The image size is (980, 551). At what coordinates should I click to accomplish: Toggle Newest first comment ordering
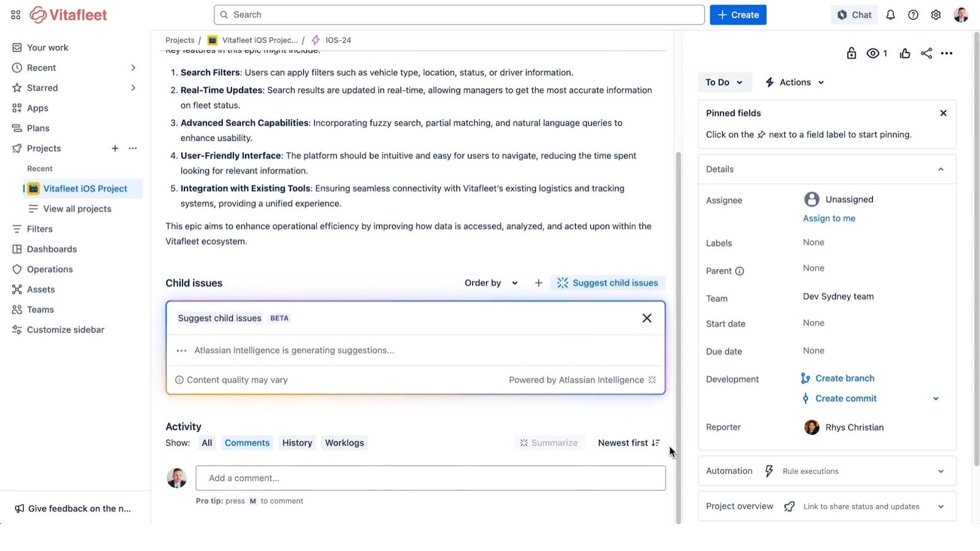628,442
